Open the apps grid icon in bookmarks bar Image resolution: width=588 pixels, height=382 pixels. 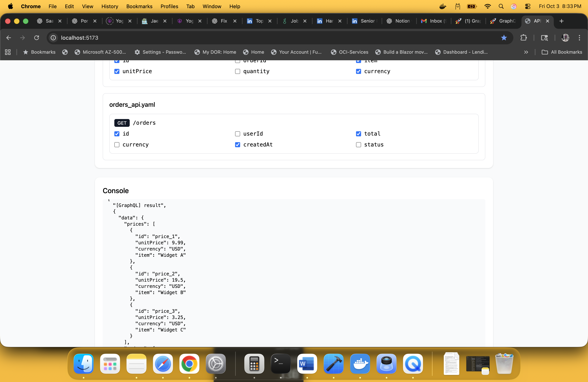coord(8,52)
